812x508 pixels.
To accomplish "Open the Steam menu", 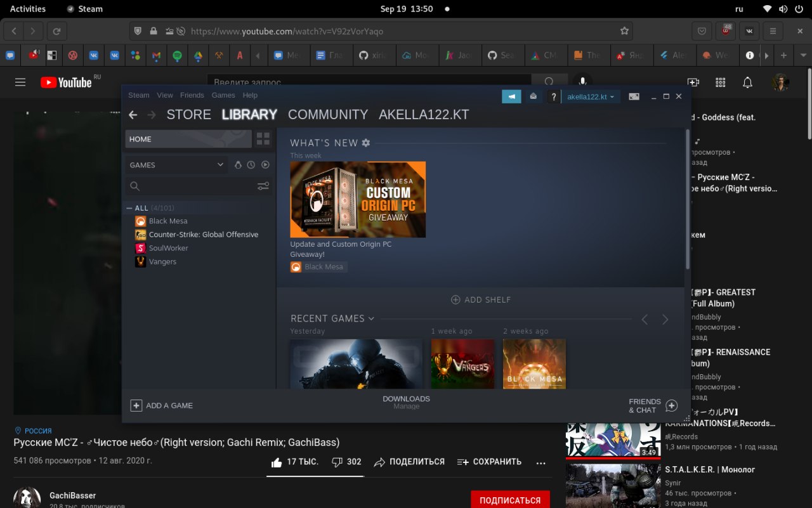I will tap(139, 95).
